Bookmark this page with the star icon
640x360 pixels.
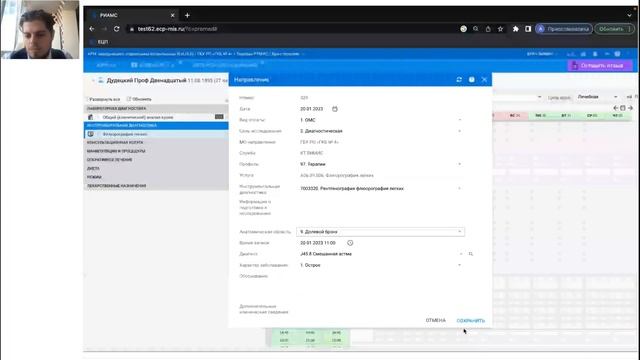click(500, 29)
